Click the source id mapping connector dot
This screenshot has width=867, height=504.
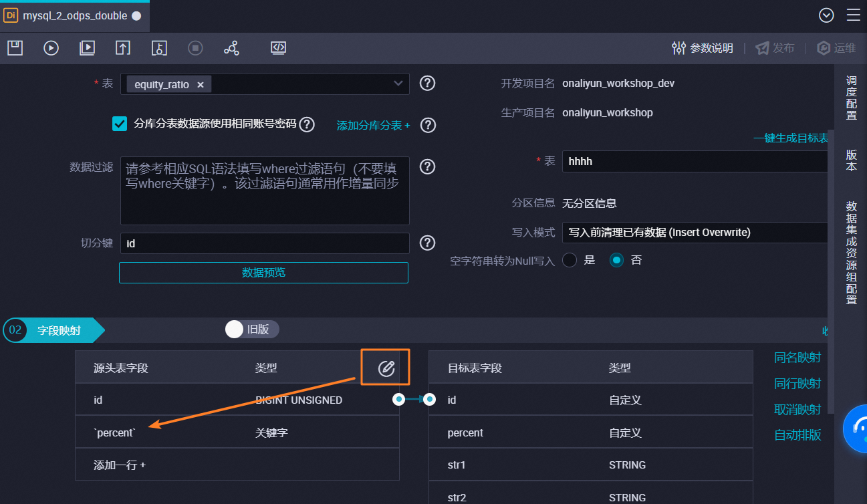tap(399, 400)
